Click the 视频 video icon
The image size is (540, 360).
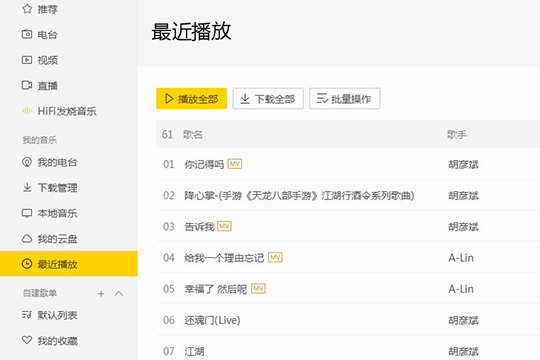coord(27,60)
